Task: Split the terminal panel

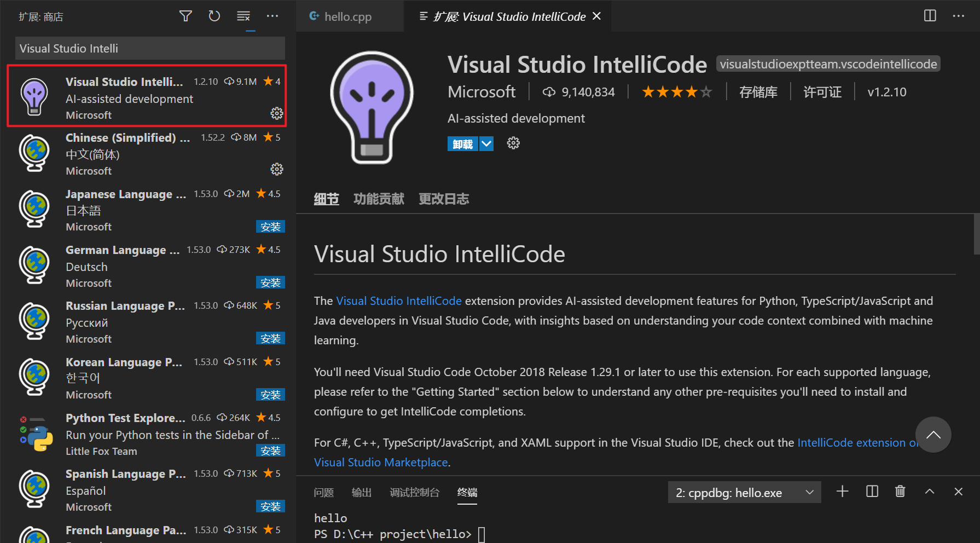Action: (872, 492)
